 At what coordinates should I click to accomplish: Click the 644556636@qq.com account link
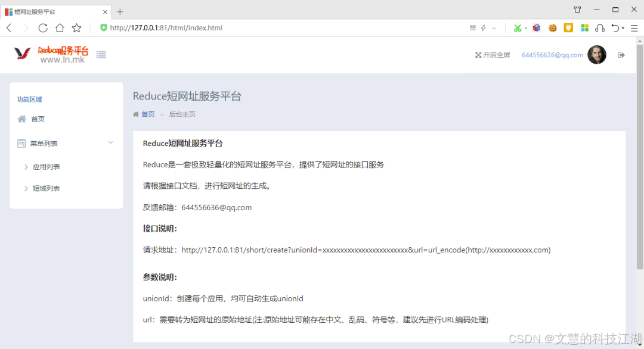pos(552,55)
